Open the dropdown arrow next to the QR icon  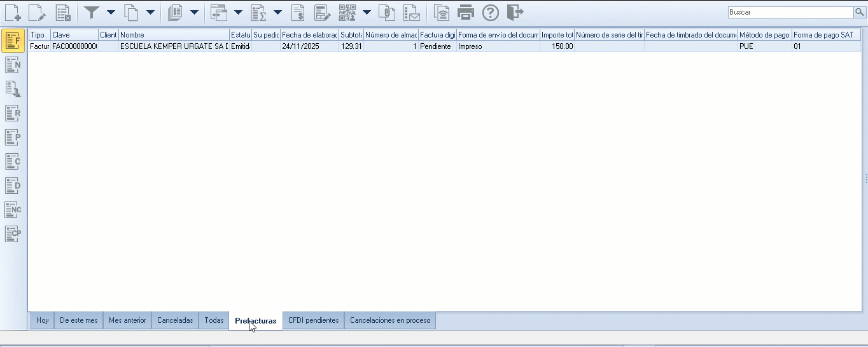click(367, 12)
